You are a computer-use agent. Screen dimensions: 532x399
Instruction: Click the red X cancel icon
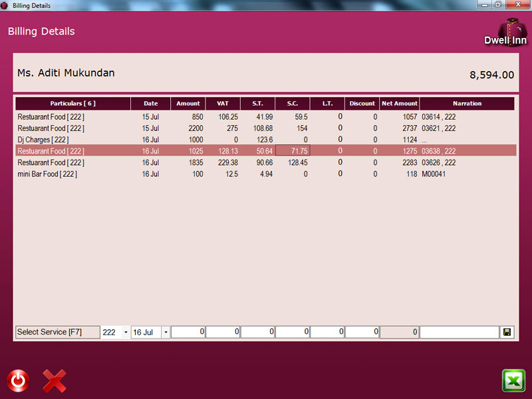click(x=55, y=380)
